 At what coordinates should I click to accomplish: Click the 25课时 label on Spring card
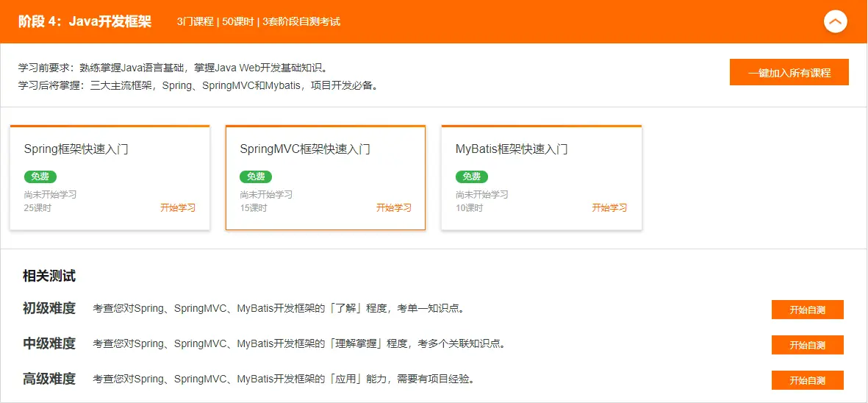tap(37, 208)
